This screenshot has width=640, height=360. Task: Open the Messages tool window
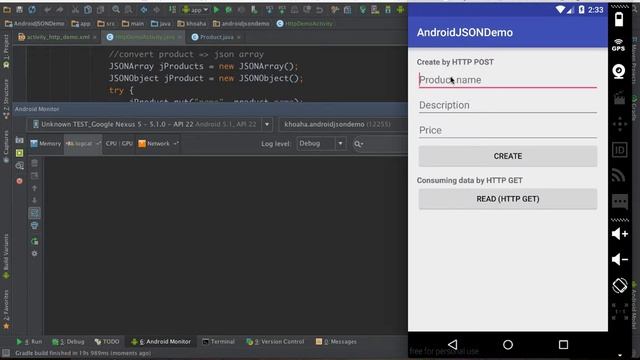coord(336,342)
